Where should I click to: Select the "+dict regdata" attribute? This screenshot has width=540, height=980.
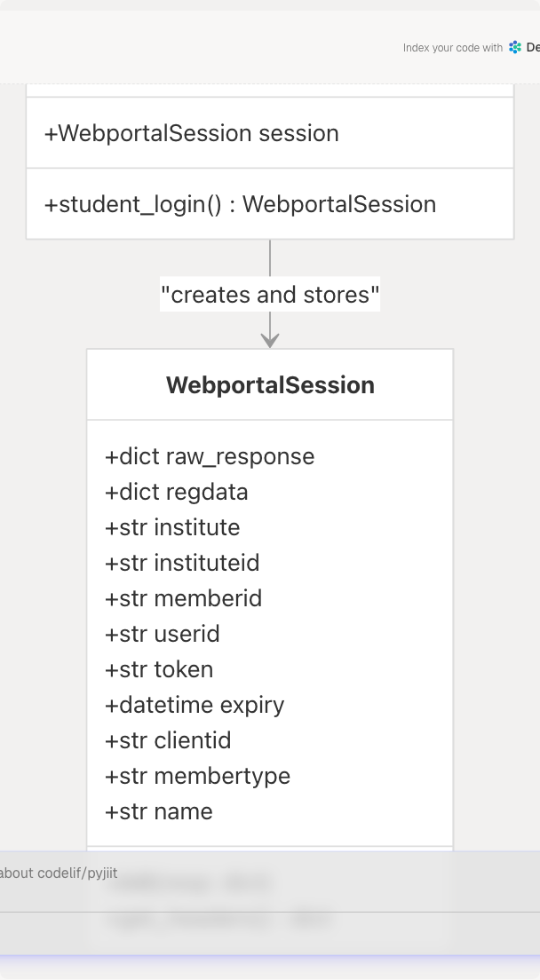[177, 492]
